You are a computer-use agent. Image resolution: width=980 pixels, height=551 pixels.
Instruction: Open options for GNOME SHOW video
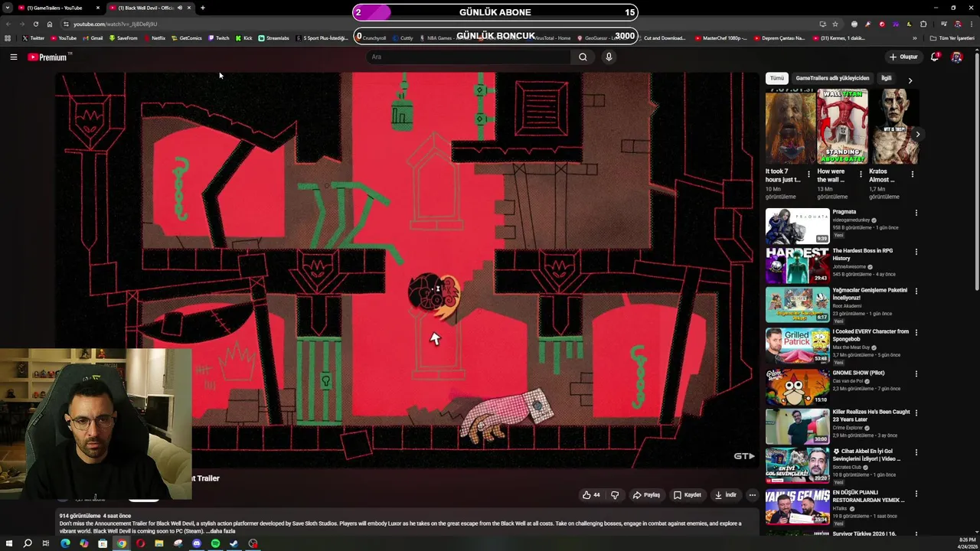click(x=916, y=373)
